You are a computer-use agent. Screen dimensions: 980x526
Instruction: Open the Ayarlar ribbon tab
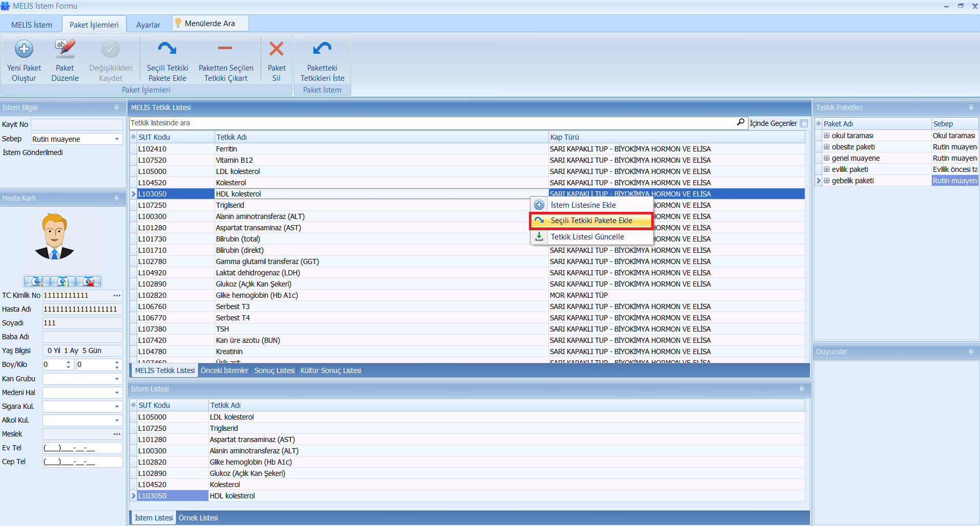148,25
